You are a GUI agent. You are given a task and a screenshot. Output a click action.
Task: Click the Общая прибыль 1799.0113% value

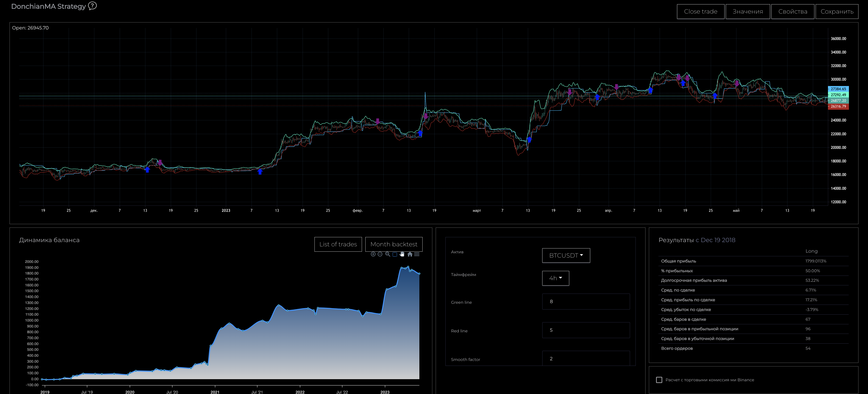coord(816,261)
